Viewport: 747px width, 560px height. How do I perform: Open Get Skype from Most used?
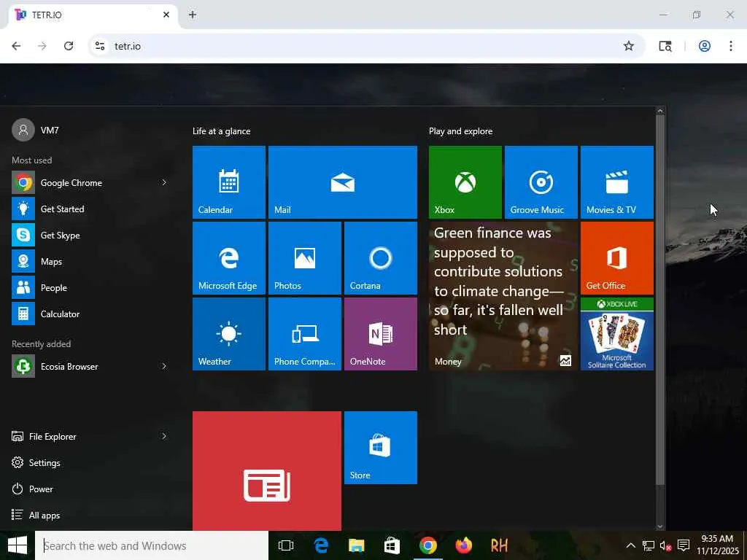(x=90, y=235)
